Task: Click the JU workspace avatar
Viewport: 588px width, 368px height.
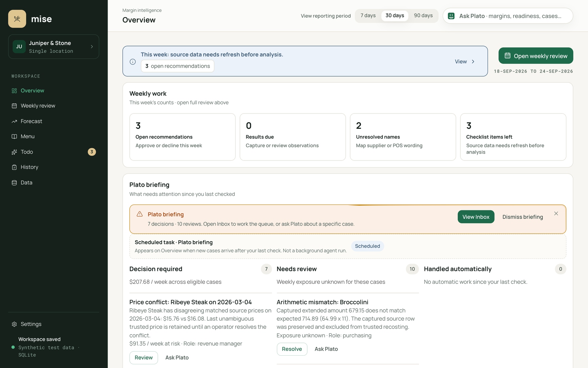Action: (19, 47)
